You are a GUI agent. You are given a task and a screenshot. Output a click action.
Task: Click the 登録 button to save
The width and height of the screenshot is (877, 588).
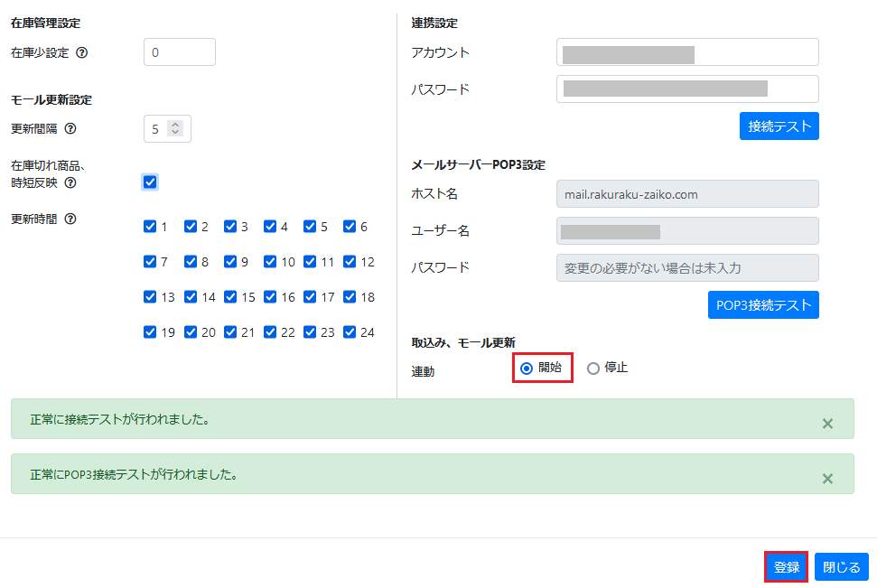(786, 566)
